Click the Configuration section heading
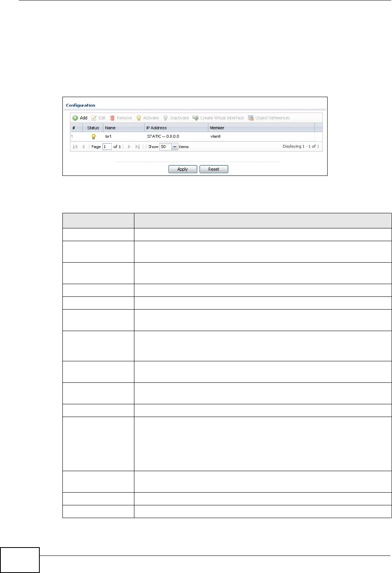The height and width of the screenshot is (573, 392). (81, 105)
